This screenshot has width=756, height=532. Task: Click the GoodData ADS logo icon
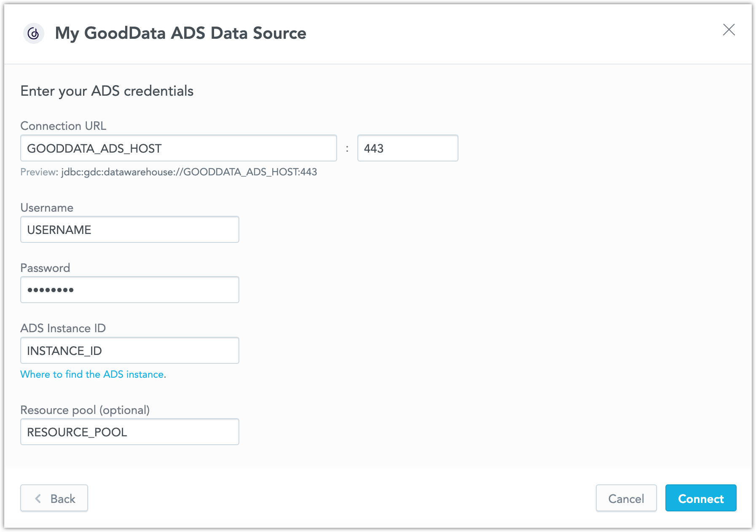34,33
